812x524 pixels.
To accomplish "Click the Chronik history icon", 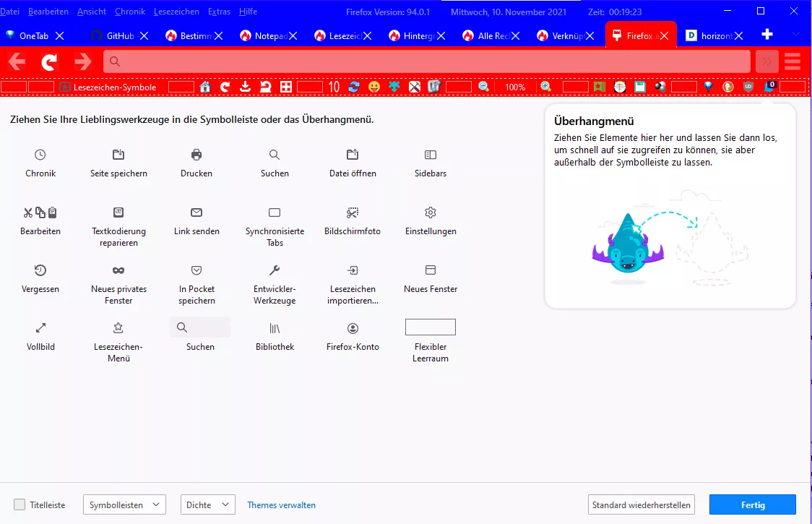I will [x=40, y=155].
